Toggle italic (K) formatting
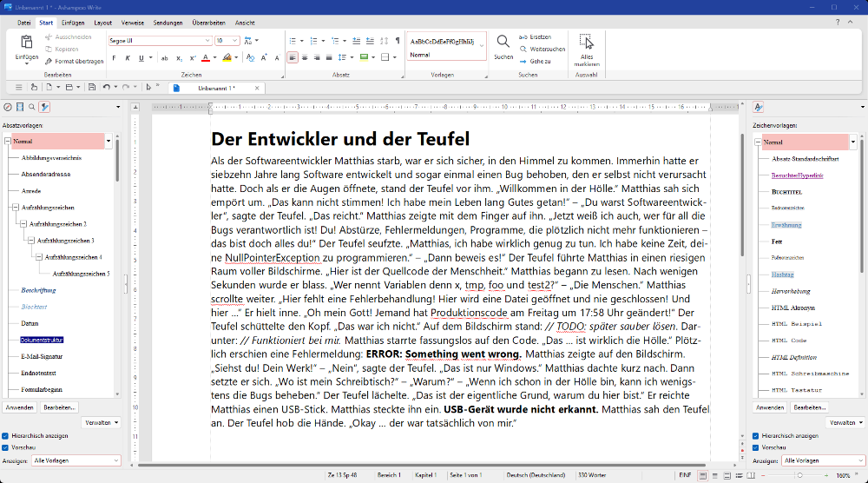 [x=128, y=57]
